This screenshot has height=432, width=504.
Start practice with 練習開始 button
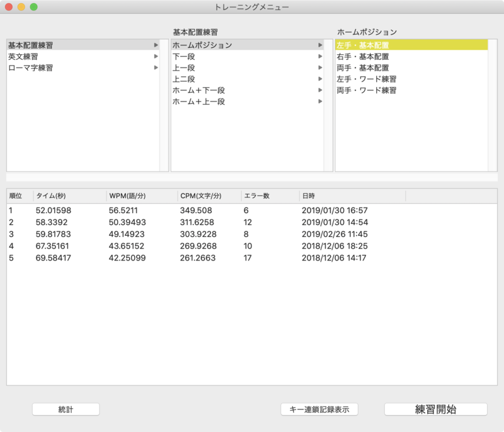(x=435, y=409)
